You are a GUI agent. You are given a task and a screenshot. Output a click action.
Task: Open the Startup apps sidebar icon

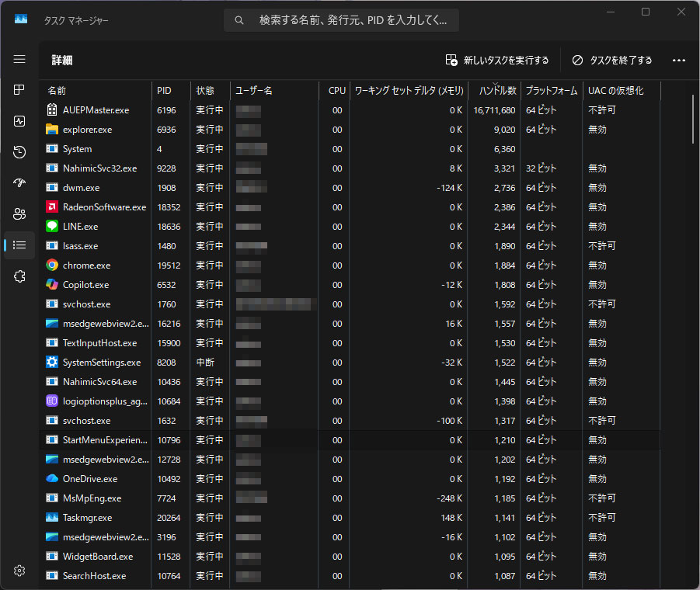19,183
